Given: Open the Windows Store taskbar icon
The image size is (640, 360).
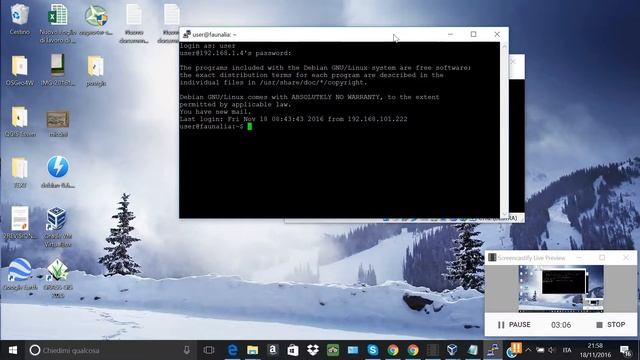Looking at the screenshot, I should 293,350.
